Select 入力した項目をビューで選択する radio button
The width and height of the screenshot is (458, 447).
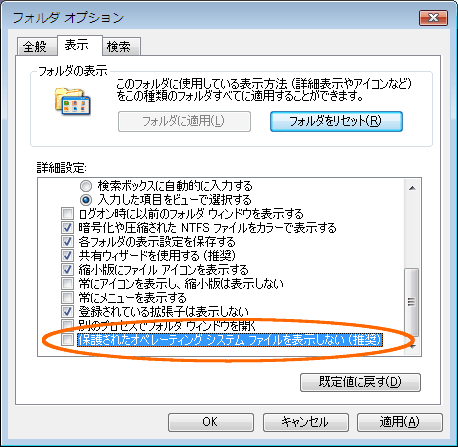tap(86, 200)
